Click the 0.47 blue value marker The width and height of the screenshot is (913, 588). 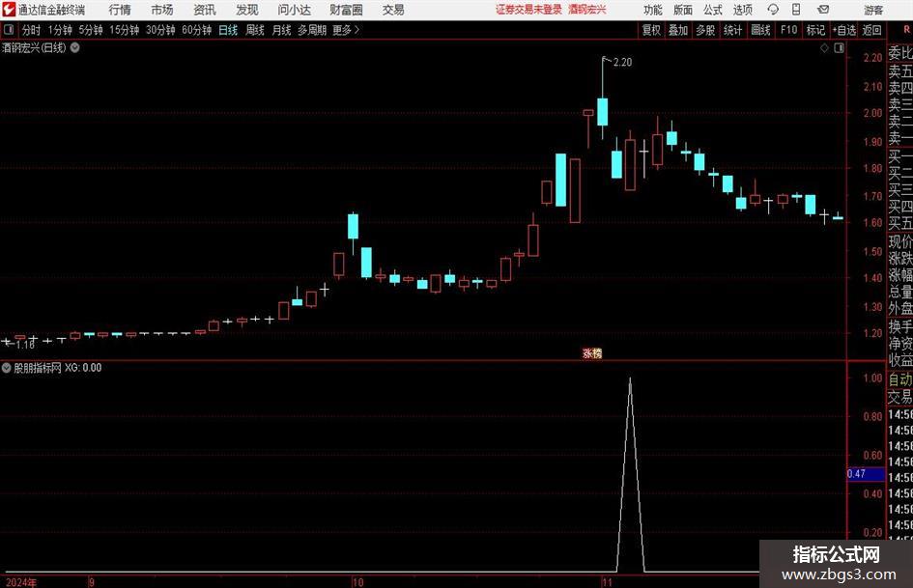pos(866,473)
